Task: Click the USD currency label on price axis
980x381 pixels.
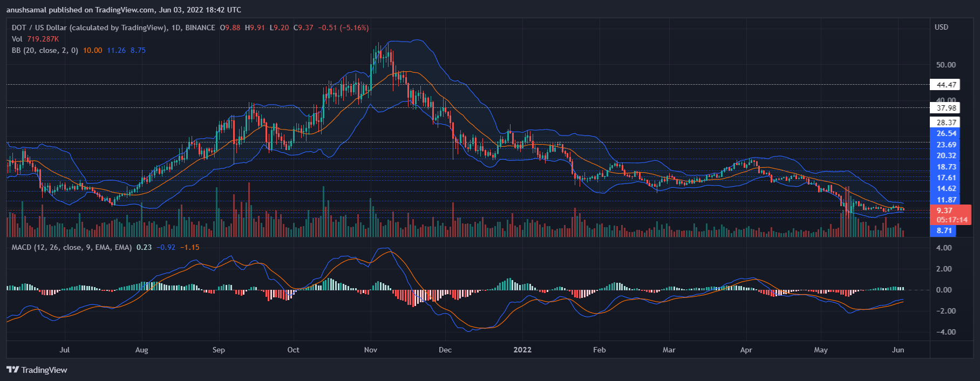Action: pos(941,27)
